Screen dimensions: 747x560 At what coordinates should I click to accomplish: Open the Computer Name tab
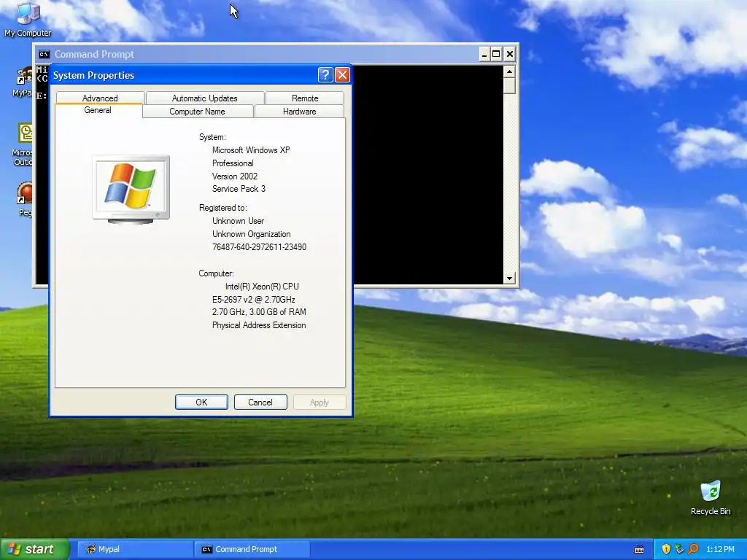pos(197,111)
